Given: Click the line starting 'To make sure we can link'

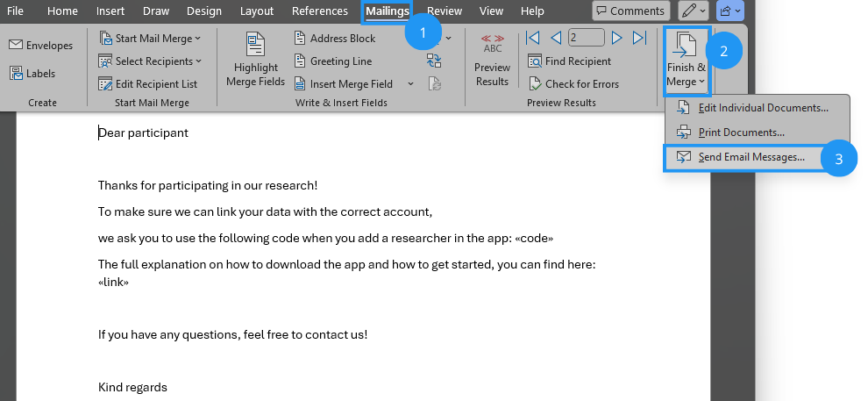Looking at the screenshot, I should tap(265, 211).
